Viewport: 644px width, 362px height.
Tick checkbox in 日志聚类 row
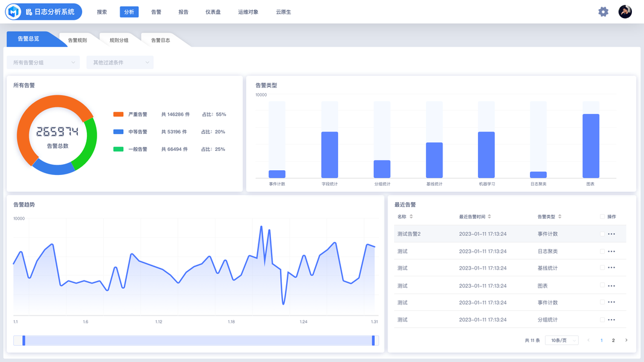click(602, 251)
